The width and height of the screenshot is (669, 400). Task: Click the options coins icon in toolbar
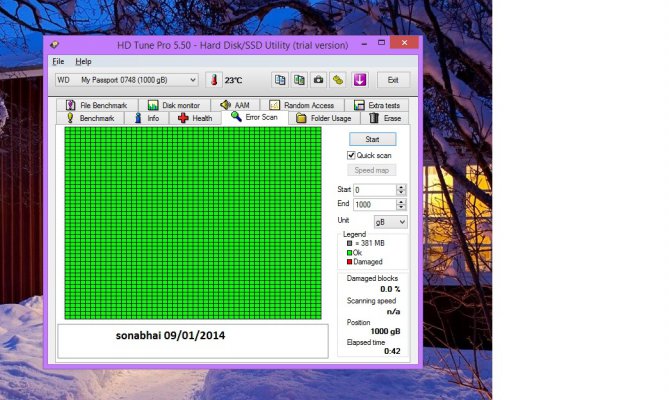pos(337,80)
